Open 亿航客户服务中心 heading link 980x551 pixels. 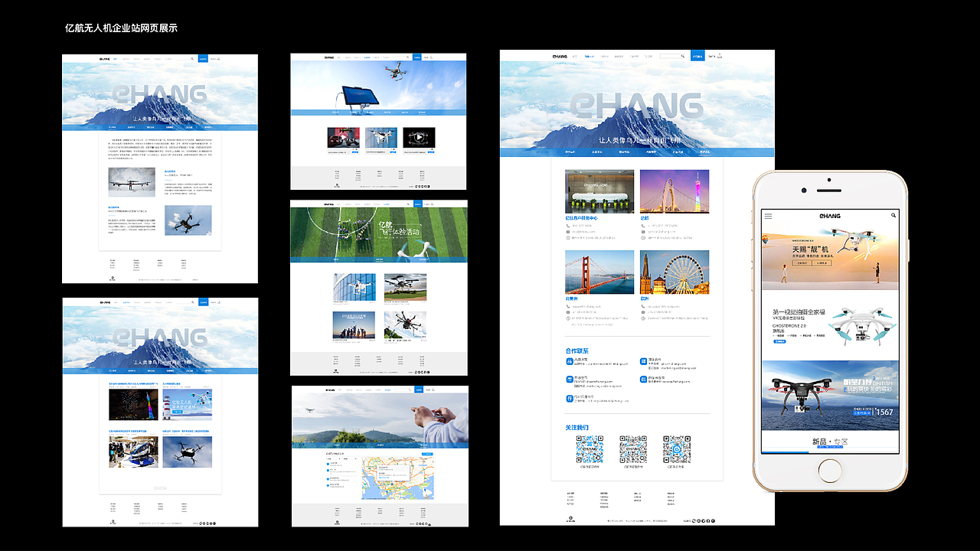(x=581, y=218)
